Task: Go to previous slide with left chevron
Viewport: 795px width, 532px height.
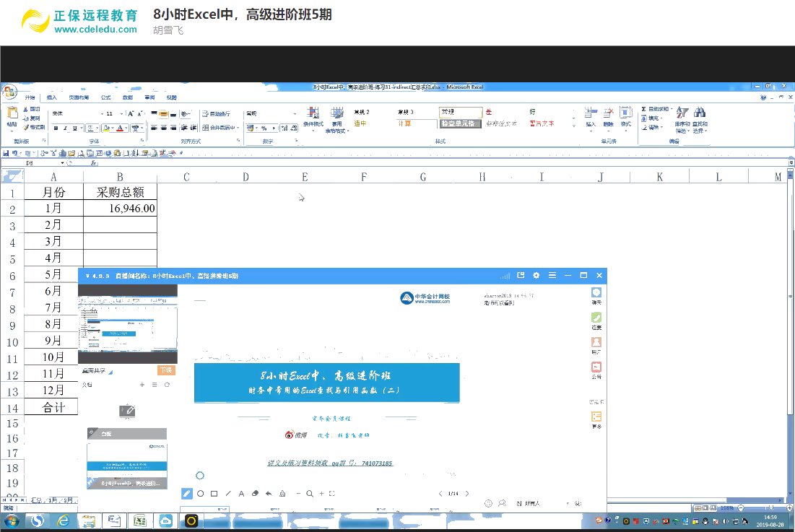Action: pyautogui.click(x=440, y=494)
